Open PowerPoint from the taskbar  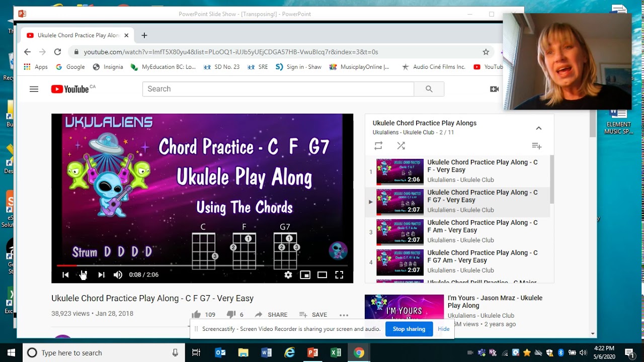pos(312,352)
